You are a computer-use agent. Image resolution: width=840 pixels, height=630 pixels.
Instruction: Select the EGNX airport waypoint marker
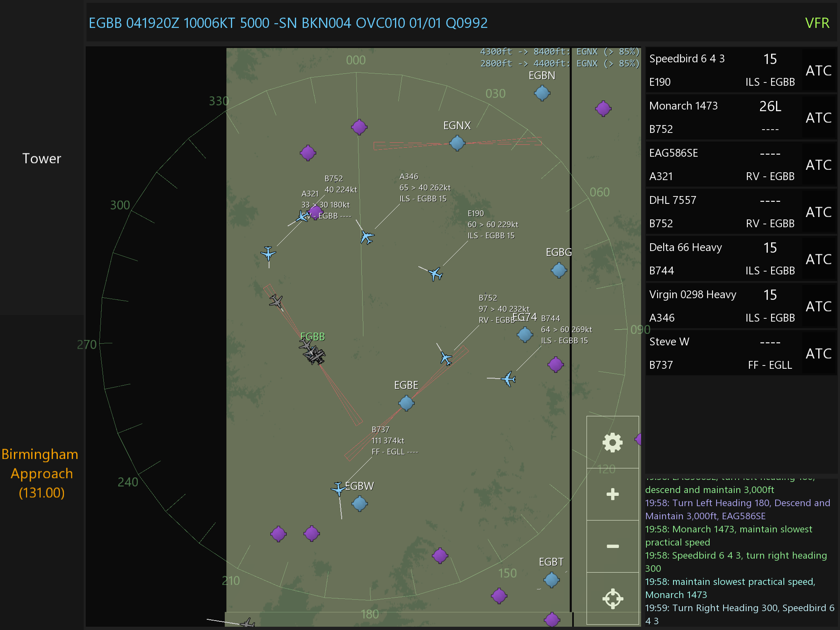(457, 143)
